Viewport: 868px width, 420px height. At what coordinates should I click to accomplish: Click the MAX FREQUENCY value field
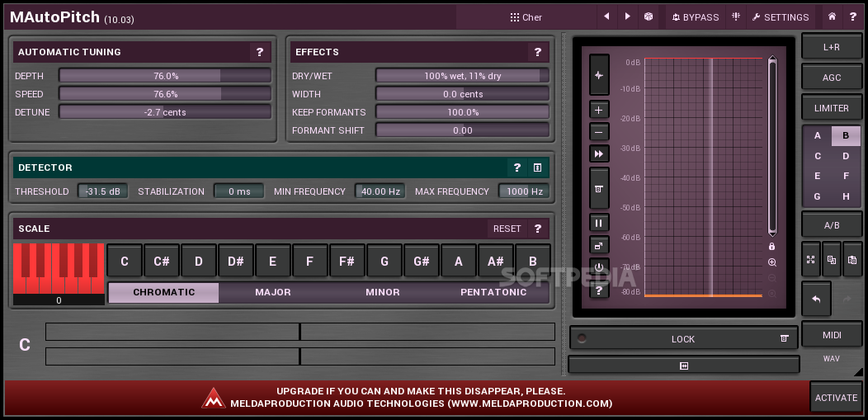point(524,191)
